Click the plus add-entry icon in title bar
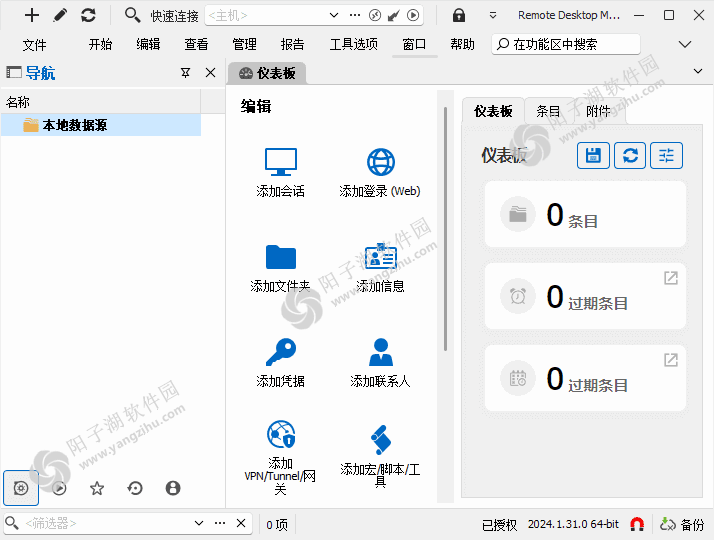The width and height of the screenshot is (714, 540). point(32,15)
